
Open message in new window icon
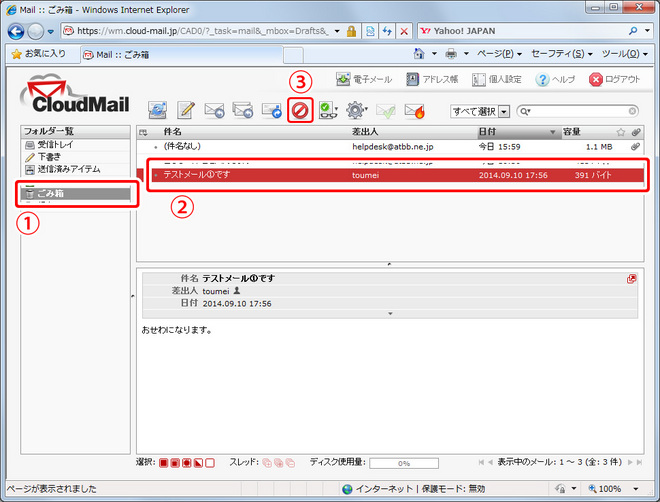coord(631,278)
